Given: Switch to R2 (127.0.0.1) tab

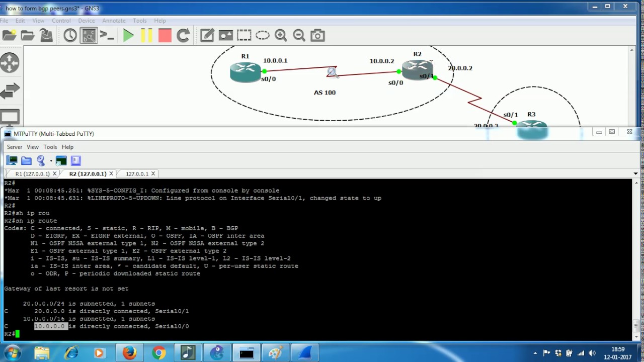Looking at the screenshot, I should point(88,173).
